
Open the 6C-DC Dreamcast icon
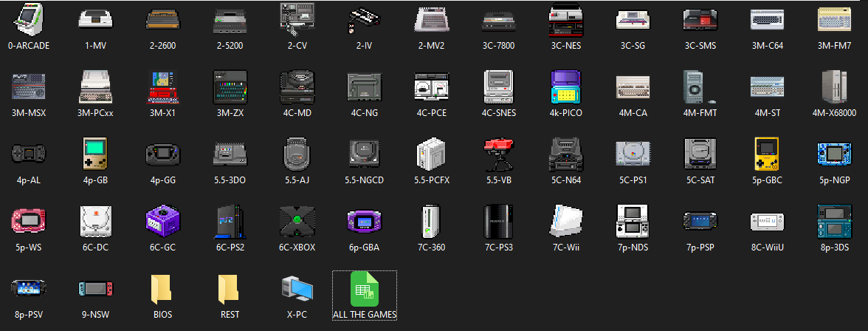[x=96, y=221]
